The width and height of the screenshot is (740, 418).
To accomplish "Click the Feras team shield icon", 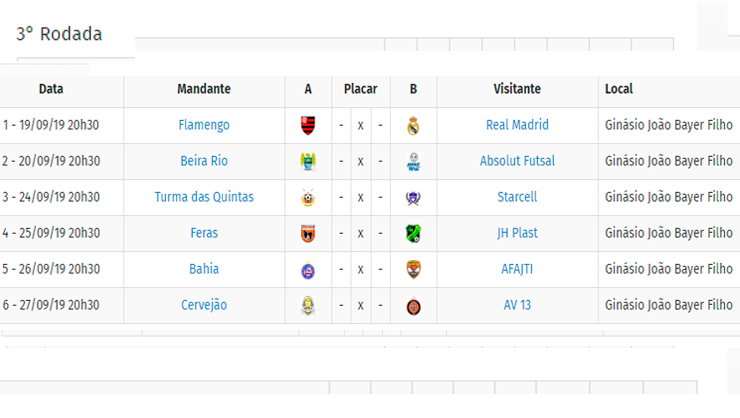I will click(308, 234).
